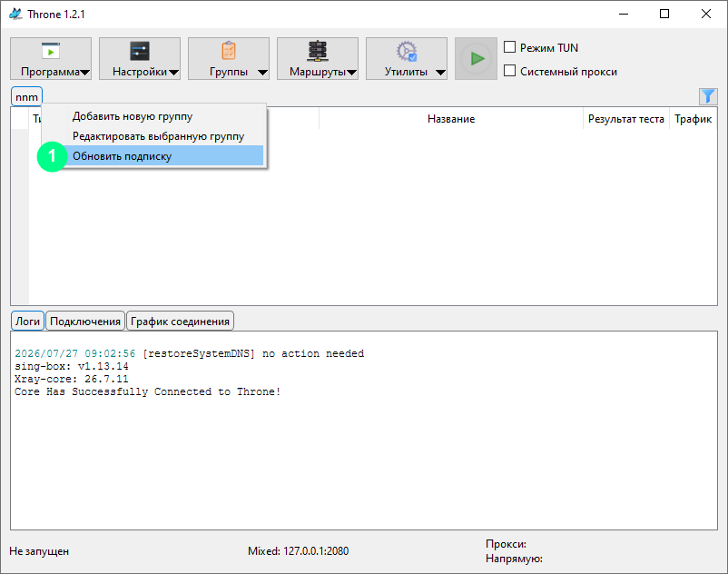
Task: Expand the Программа dropdown arrow
Action: pyautogui.click(x=84, y=72)
